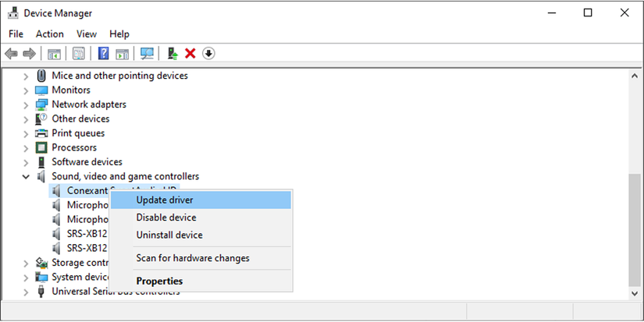Viewport: 644px width, 322px height.
Task: Select the Print queues printer icon
Action: (41, 133)
